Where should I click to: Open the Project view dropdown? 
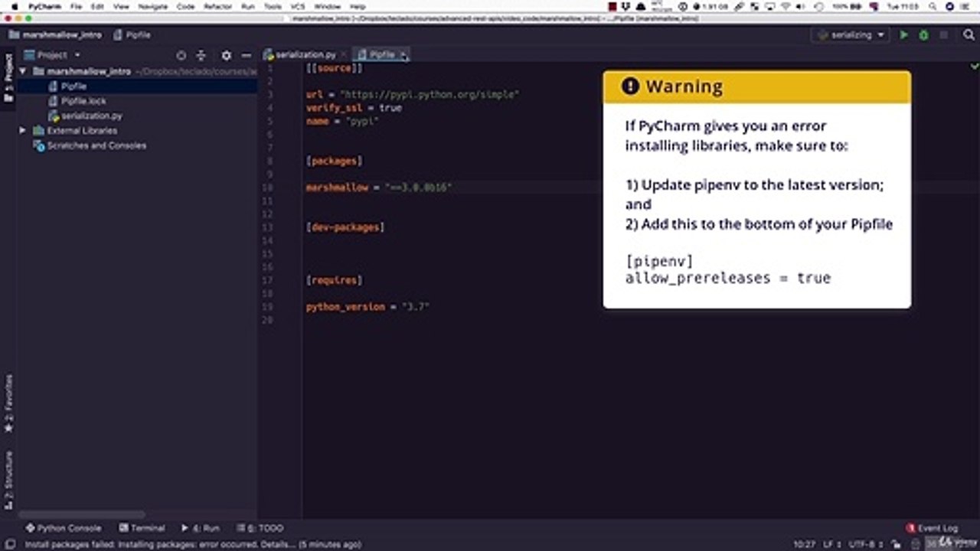tap(54, 55)
